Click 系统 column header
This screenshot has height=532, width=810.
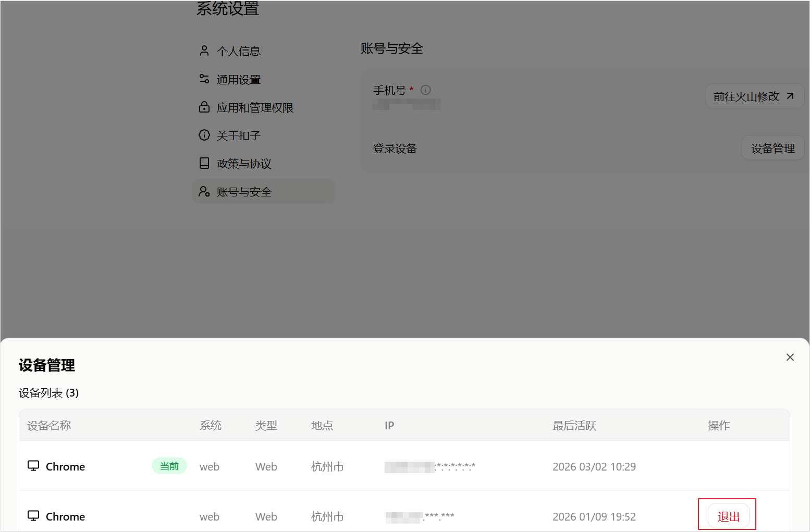point(211,426)
